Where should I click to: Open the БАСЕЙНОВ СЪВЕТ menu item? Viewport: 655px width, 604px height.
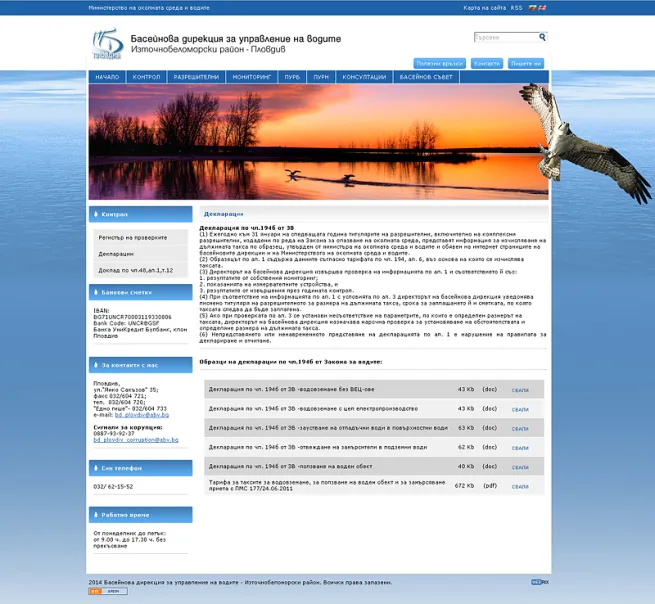[x=426, y=77]
